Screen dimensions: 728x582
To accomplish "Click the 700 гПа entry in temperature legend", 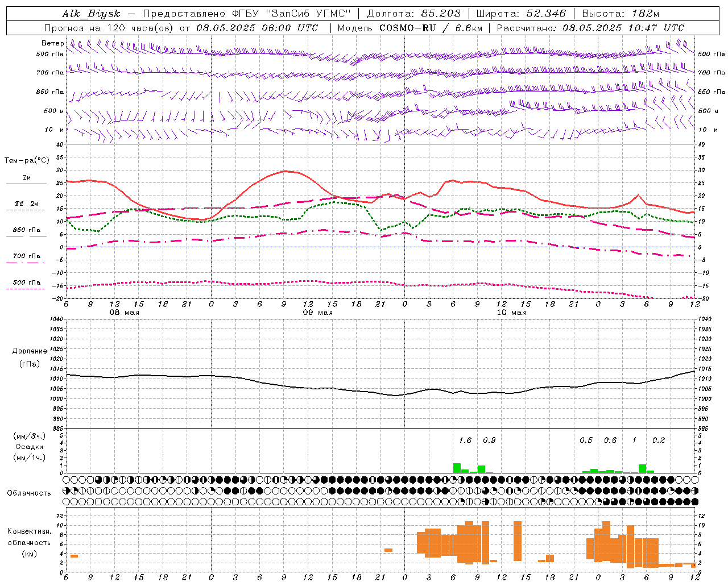I will click(27, 256).
